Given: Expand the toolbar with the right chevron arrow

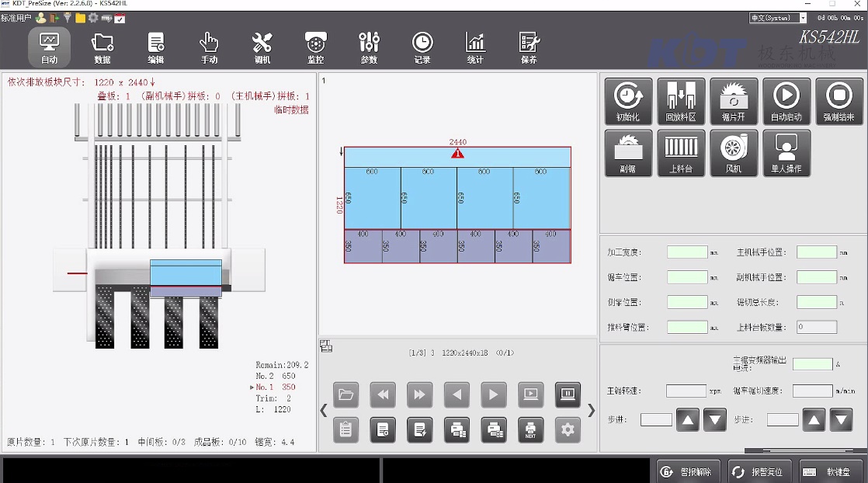Looking at the screenshot, I should tap(591, 410).
